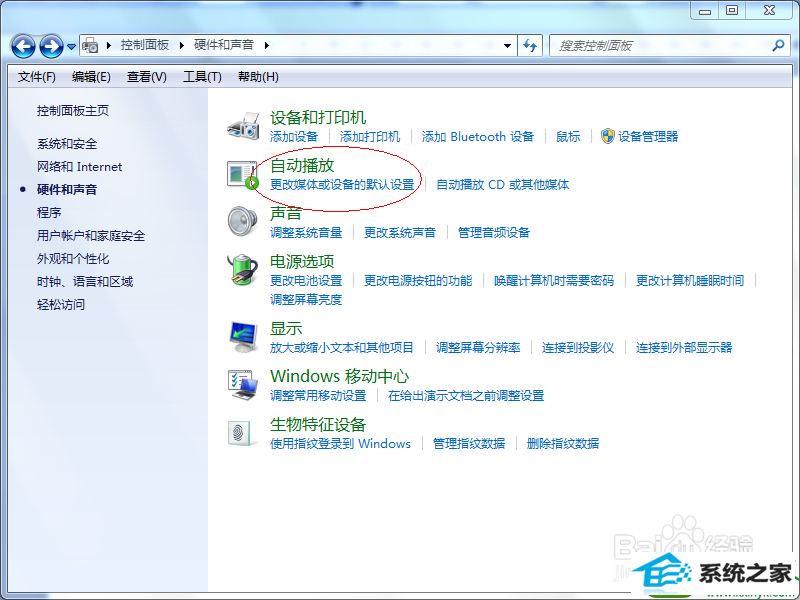The width and height of the screenshot is (800, 600).
Task: Click the 显示 heading
Action: pos(286,329)
